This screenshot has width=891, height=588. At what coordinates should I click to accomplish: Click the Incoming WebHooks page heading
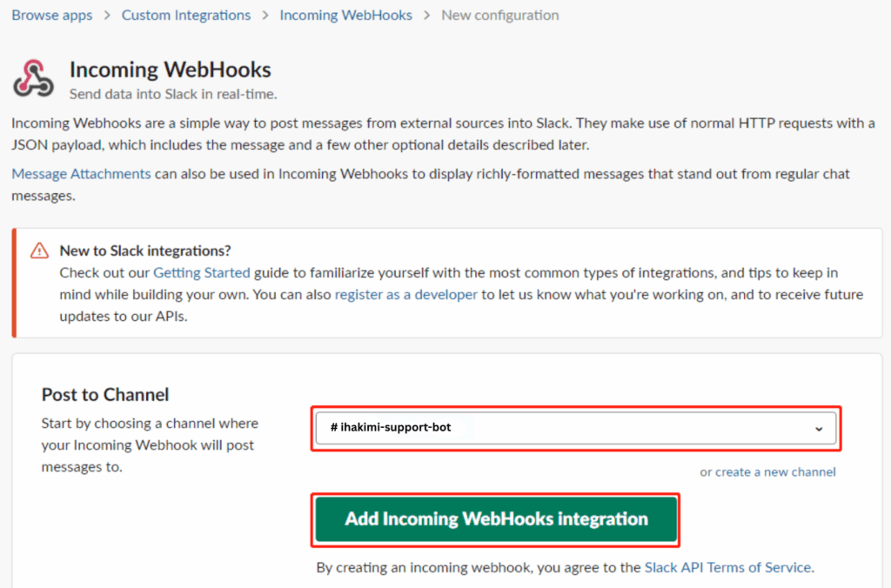[x=171, y=70]
